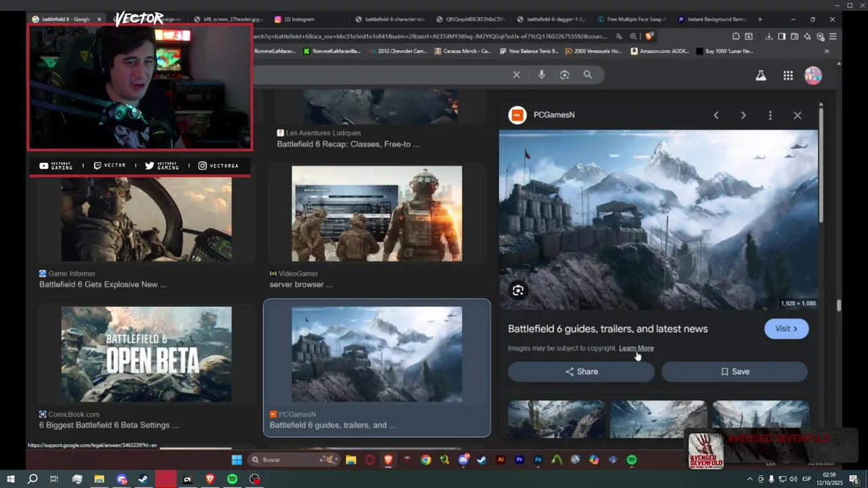Image resolution: width=868 pixels, height=488 pixels.
Task: Open Spotify in the inner taskbar
Action: coord(631,460)
